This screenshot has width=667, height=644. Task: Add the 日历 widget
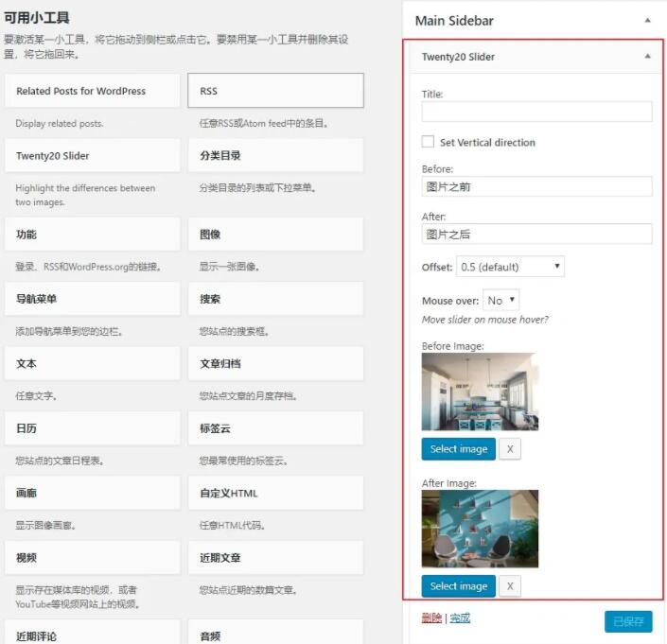click(93, 428)
